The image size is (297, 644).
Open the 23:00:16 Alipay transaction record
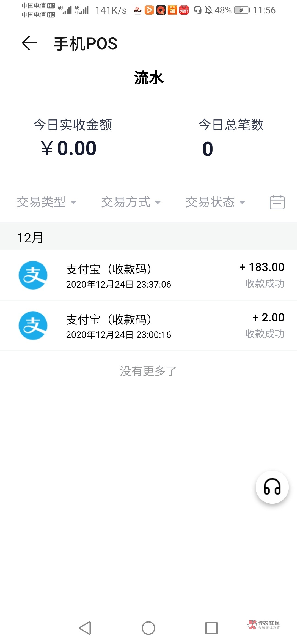coord(148,326)
